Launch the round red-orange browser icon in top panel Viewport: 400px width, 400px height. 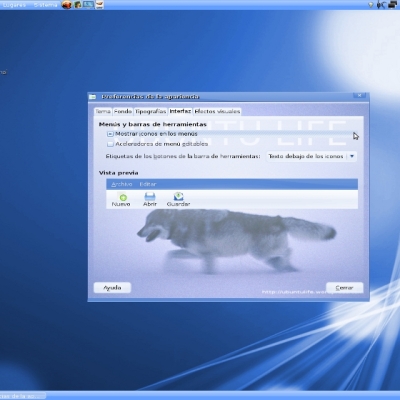[67, 5]
